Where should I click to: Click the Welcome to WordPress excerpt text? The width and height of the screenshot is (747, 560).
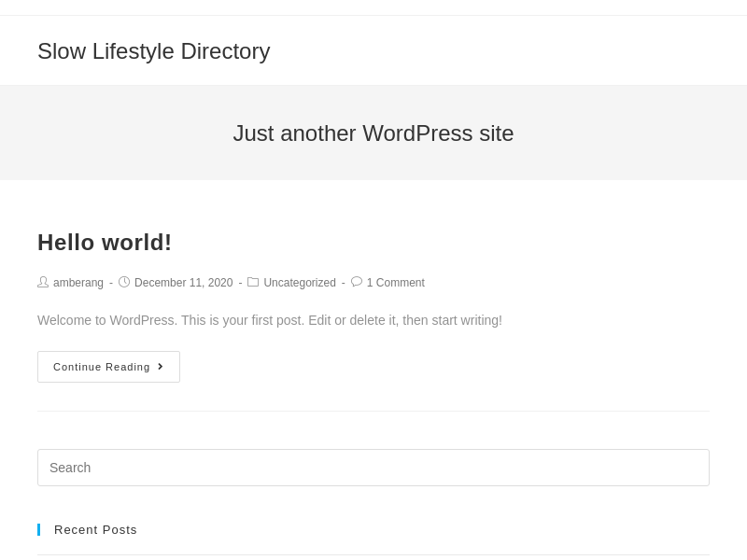point(270,320)
